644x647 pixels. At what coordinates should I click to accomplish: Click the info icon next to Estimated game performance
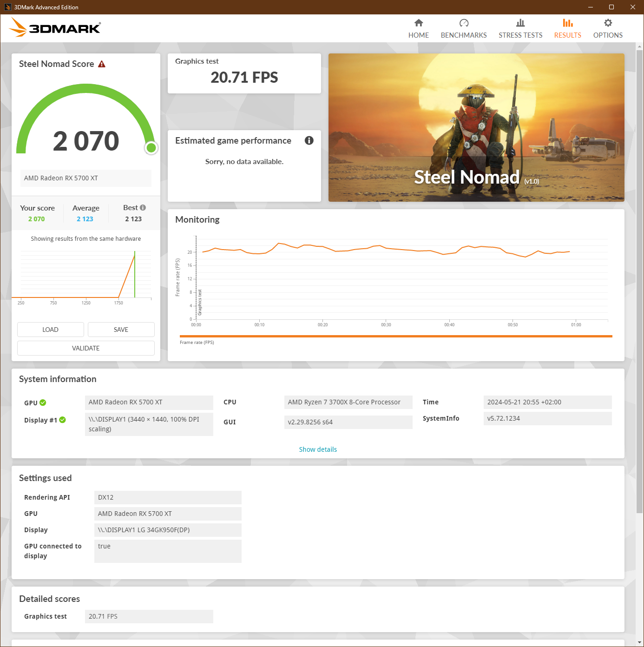(x=309, y=140)
